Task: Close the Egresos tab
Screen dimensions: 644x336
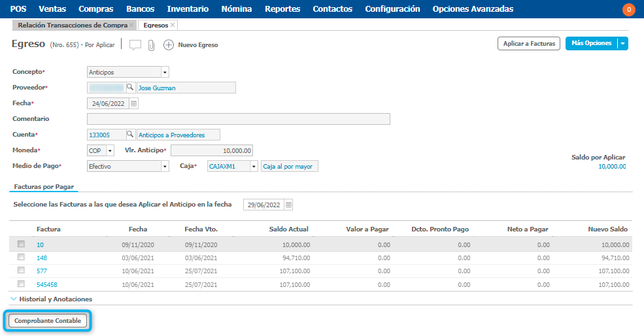Action: pyautogui.click(x=173, y=25)
